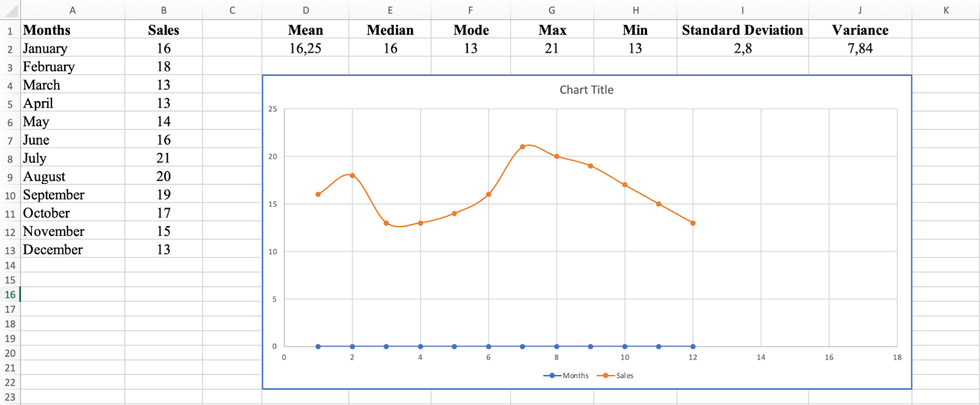980x405 pixels.
Task: Select the Standard Deviation header cell
Action: [x=742, y=29]
